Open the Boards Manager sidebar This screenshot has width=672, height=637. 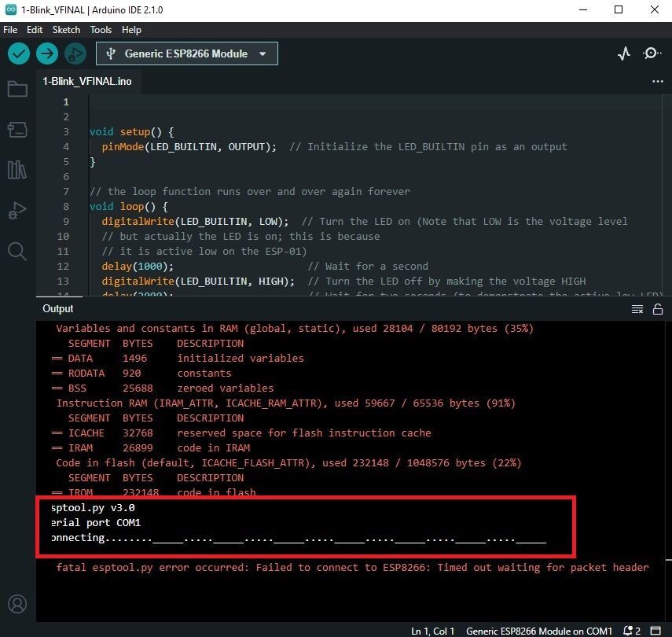[17, 129]
